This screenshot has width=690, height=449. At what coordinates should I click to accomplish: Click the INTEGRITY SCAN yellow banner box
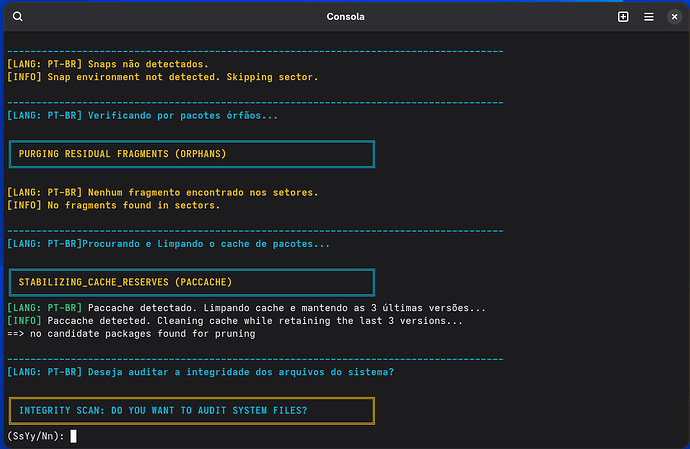click(x=192, y=411)
